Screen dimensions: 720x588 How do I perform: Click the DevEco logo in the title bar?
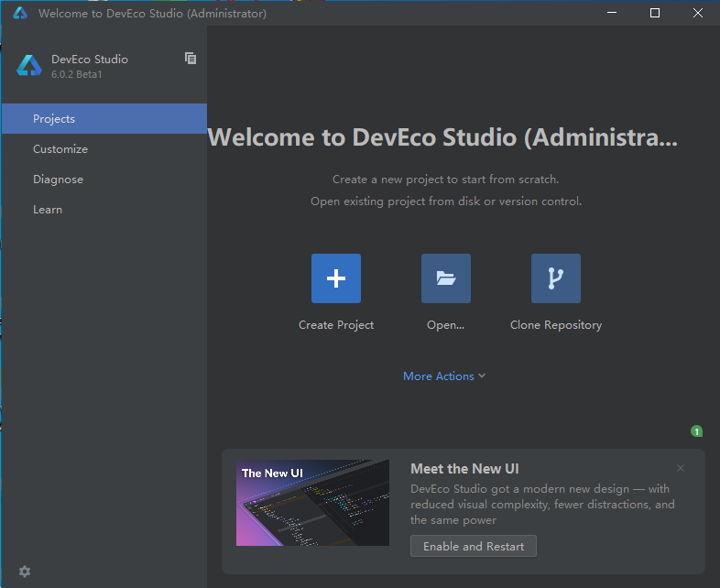(x=20, y=13)
